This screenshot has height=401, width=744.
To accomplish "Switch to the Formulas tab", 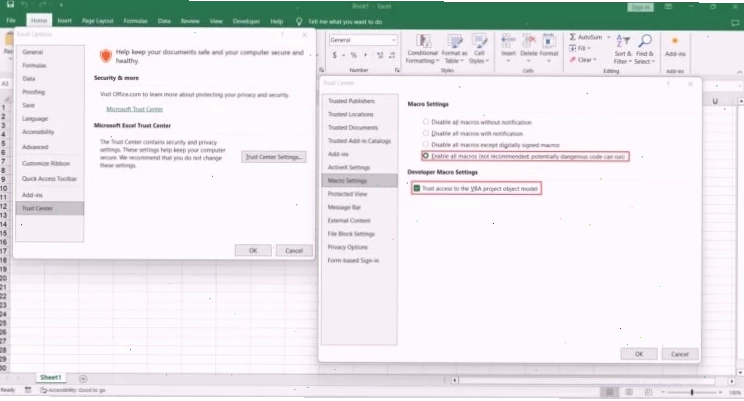I will [135, 21].
